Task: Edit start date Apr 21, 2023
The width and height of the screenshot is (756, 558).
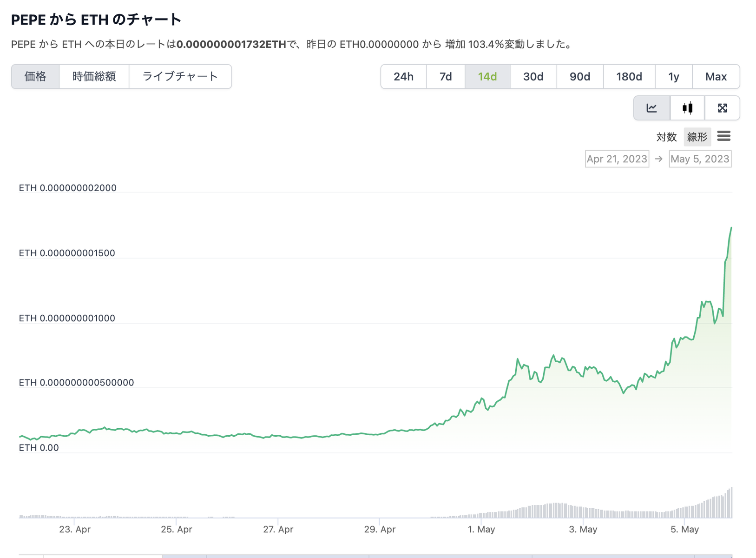Action: (617, 159)
